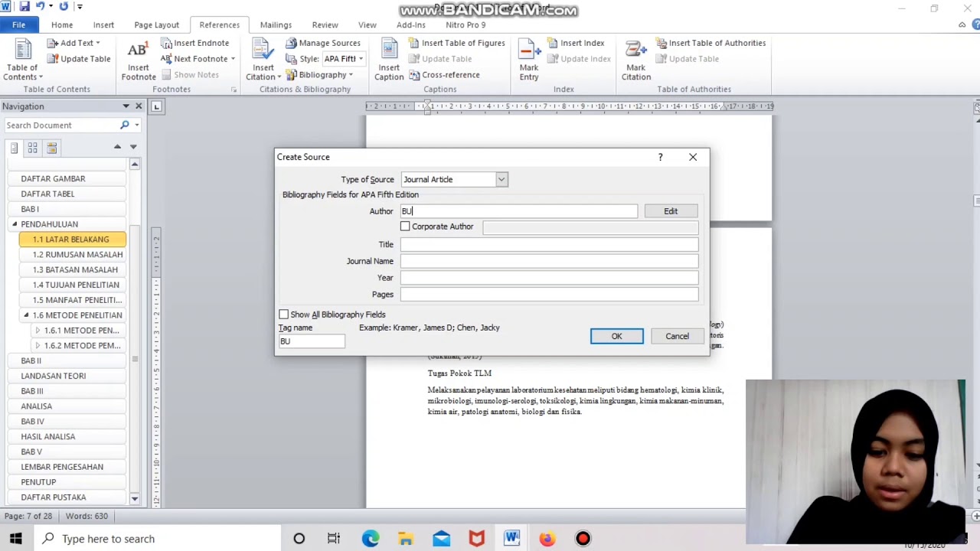Click the Undo icon in quick access toolbar

(41, 6)
